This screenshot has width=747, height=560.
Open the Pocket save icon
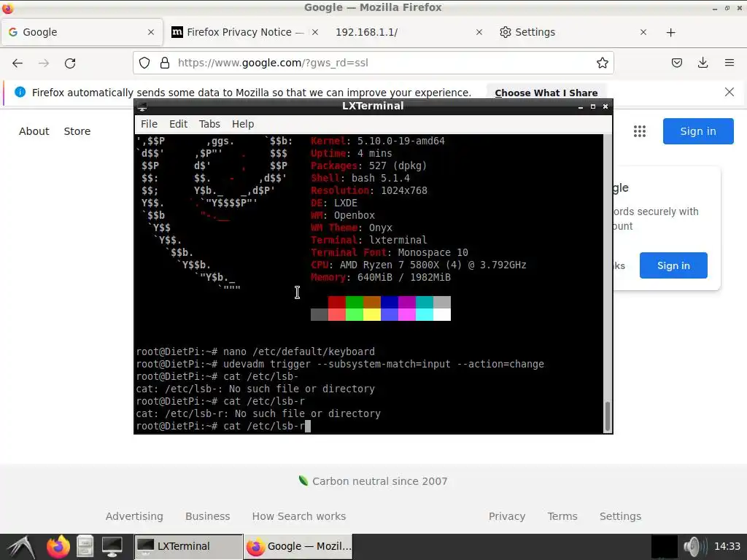676,63
